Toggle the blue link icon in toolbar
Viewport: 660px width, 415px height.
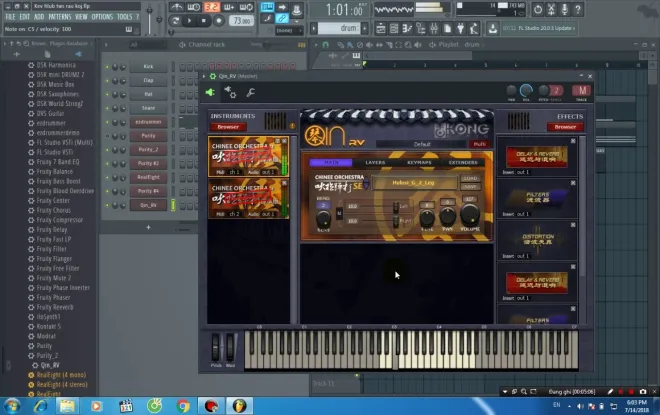tap(282, 18)
